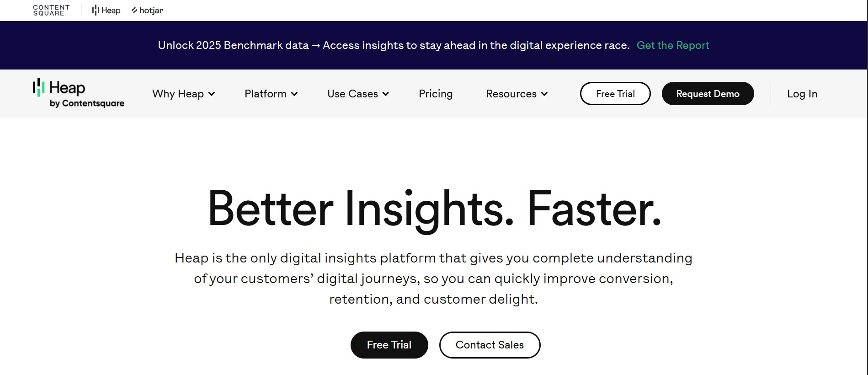This screenshot has width=868, height=375.
Task: Click the paragraph describing Heap's digital insights platform
Action: click(x=433, y=278)
